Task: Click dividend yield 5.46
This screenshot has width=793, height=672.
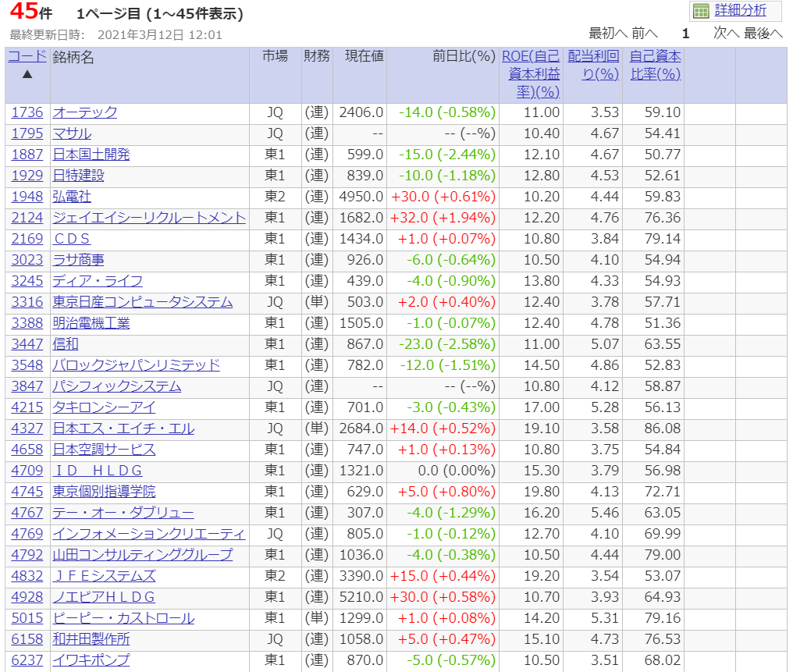Action: (605, 513)
